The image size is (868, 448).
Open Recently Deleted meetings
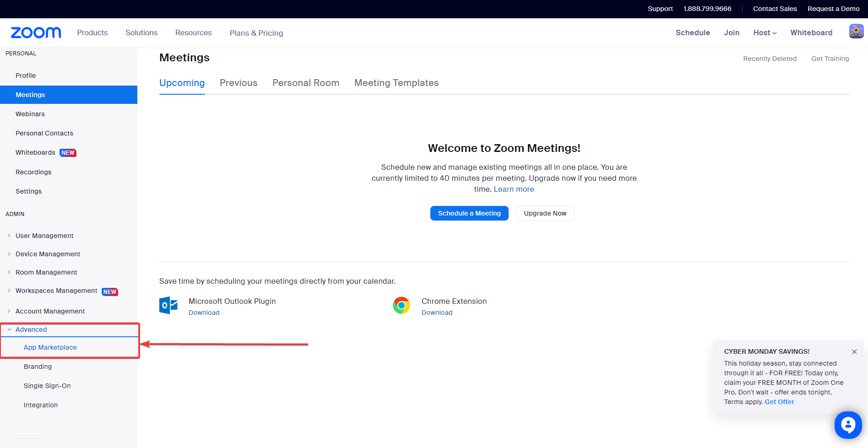coord(770,59)
